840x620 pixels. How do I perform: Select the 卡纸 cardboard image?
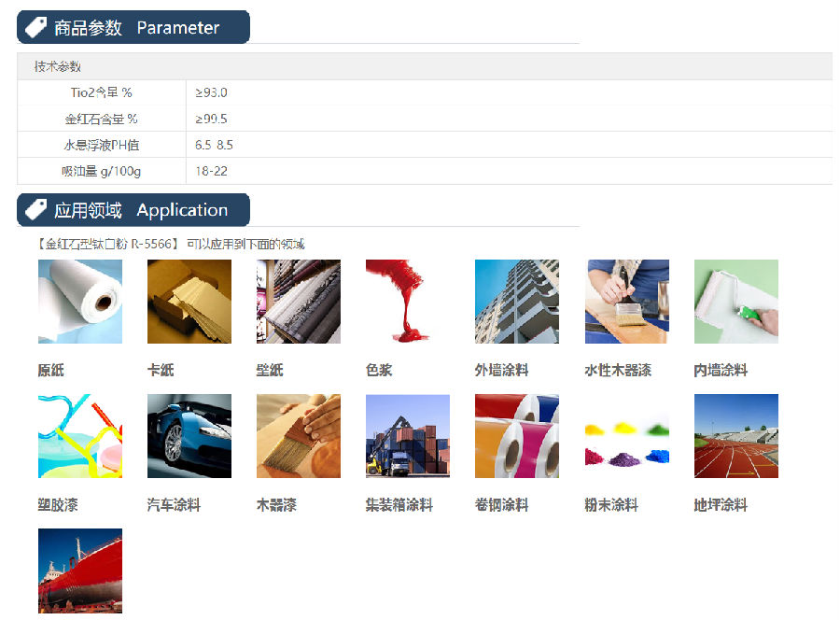[189, 302]
